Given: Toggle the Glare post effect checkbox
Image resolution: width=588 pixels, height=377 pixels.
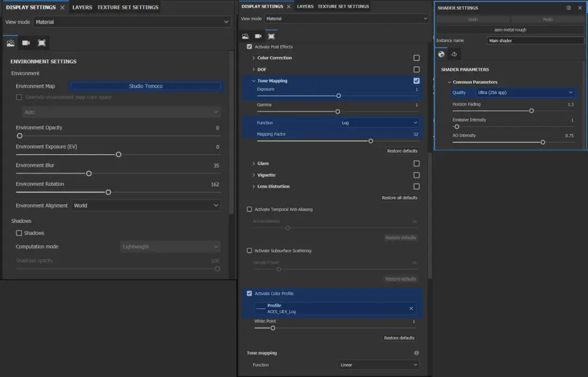Looking at the screenshot, I should coord(416,163).
